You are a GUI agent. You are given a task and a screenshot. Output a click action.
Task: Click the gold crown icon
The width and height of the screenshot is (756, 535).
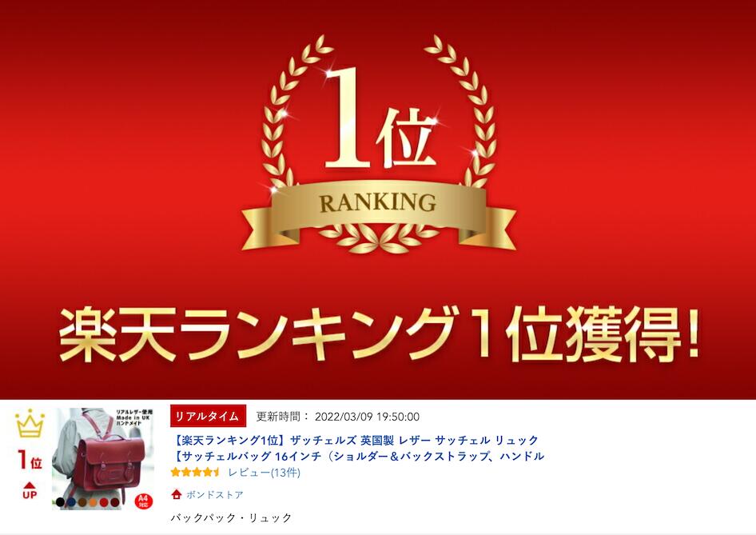(30, 423)
